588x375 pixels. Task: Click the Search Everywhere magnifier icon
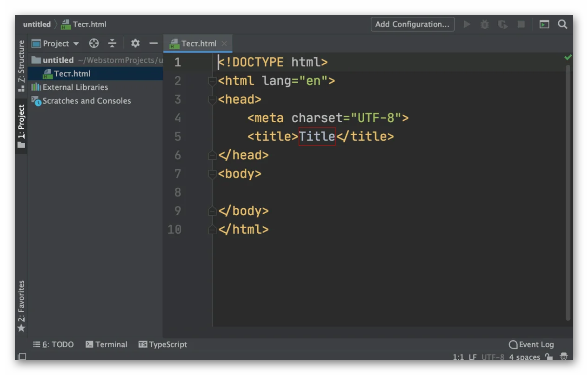click(562, 24)
